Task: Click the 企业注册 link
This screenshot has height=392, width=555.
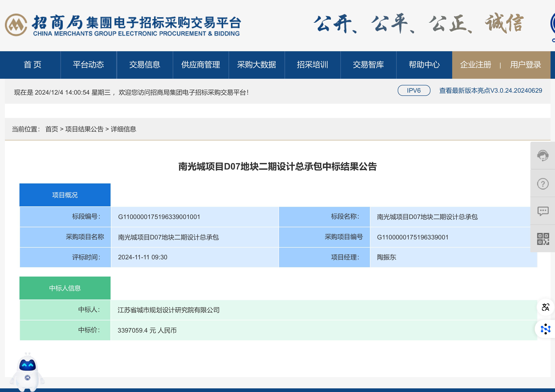Action: click(x=475, y=65)
